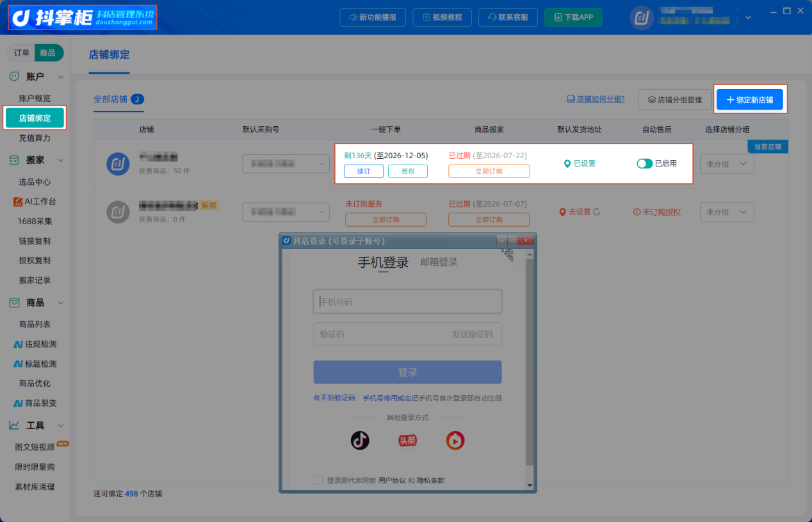Select 店铺绑定 in sidebar
Viewport: 812px width, 522px height.
point(35,118)
